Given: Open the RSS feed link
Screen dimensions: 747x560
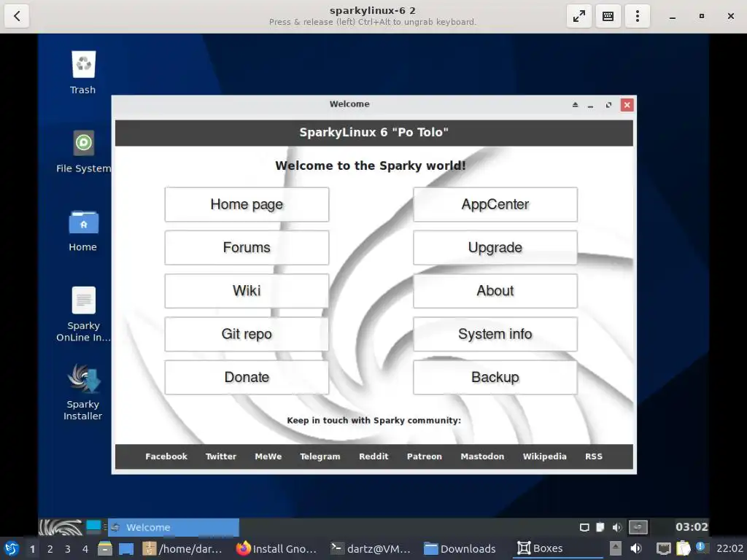Looking at the screenshot, I should (594, 456).
